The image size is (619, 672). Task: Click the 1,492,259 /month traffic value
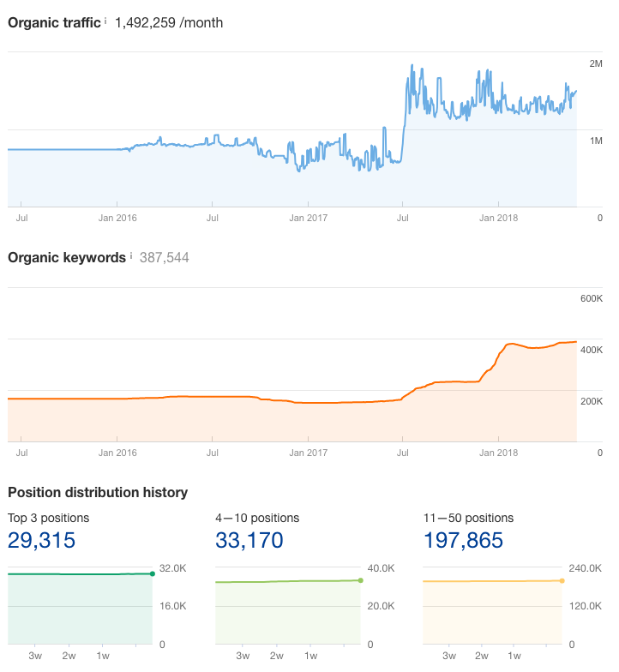coord(169,22)
